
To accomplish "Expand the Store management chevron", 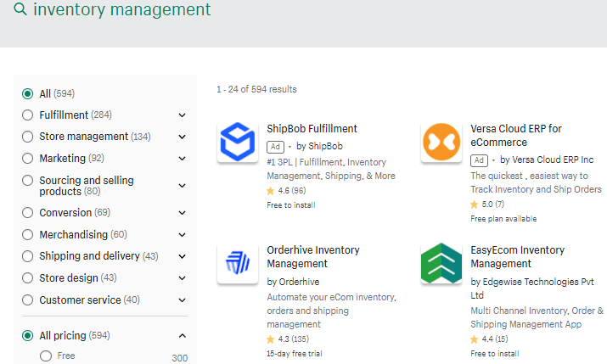I will pos(182,137).
